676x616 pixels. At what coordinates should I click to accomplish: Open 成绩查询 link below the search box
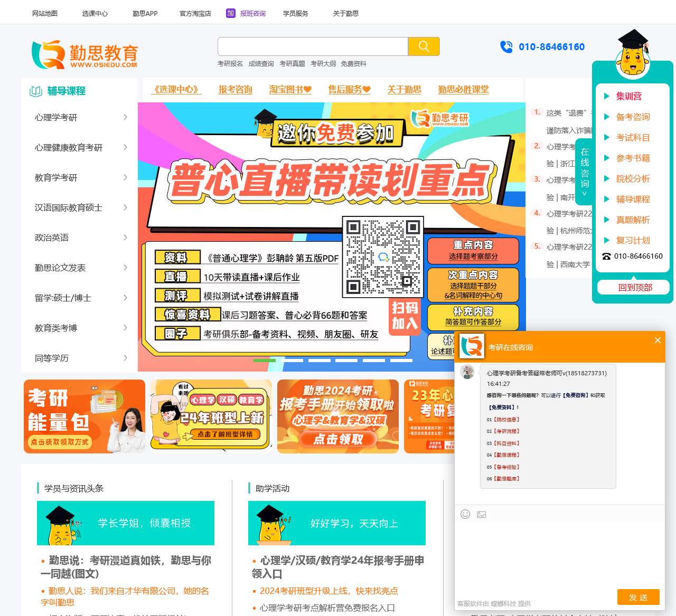[261, 64]
